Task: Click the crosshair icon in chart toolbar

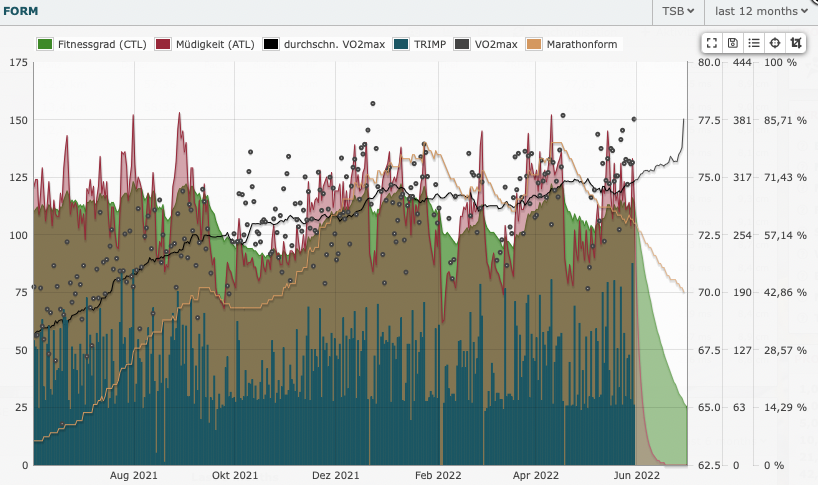Action: [x=775, y=43]
